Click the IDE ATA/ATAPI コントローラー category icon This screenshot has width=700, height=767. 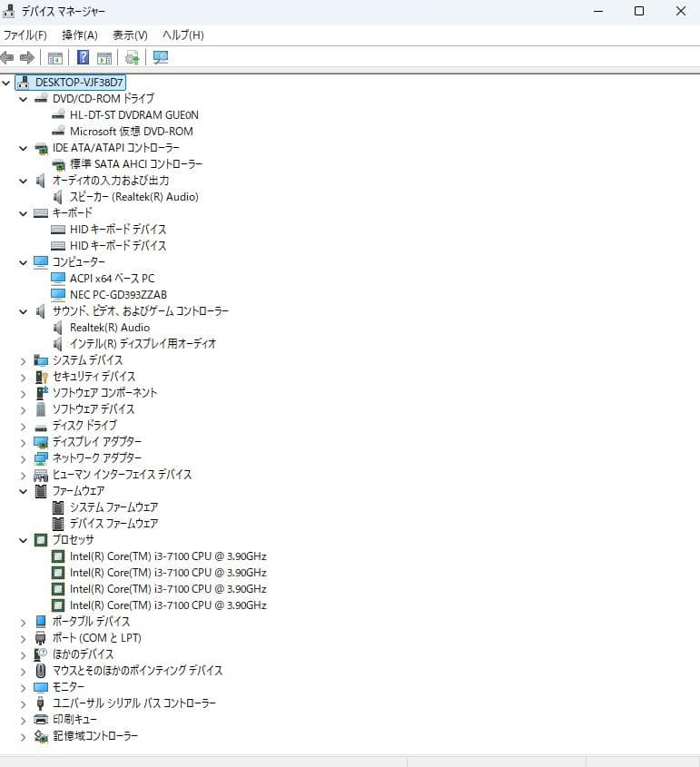pyautogui.click(x=41, y=148)
